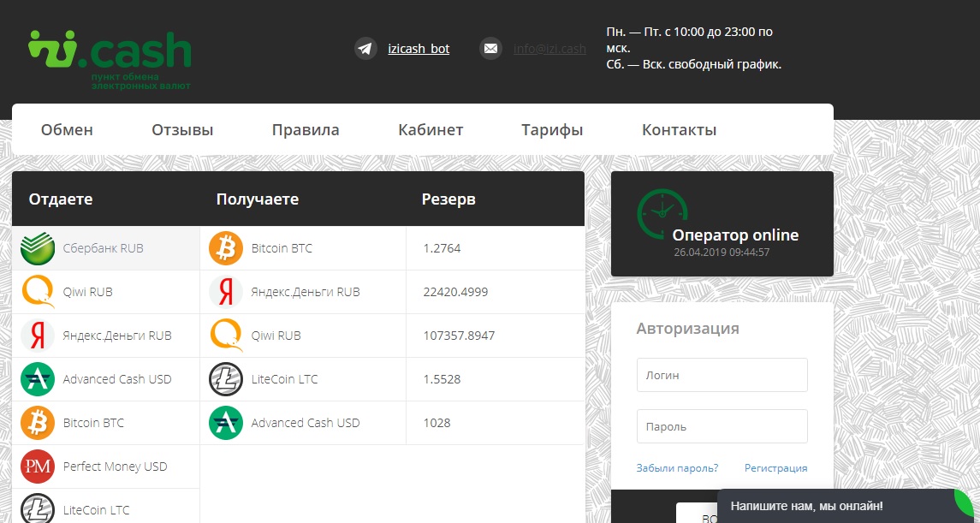Viewport: 980px width, 523px height.
Task: Click info@izi.cash email link
Action: tap(550, 49)
